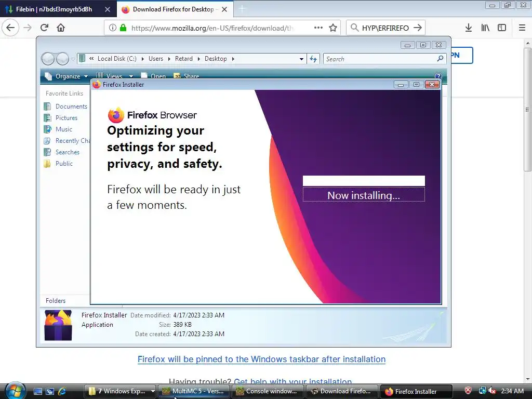
Task: Close the Filebin tab
Action: (108, 9)
